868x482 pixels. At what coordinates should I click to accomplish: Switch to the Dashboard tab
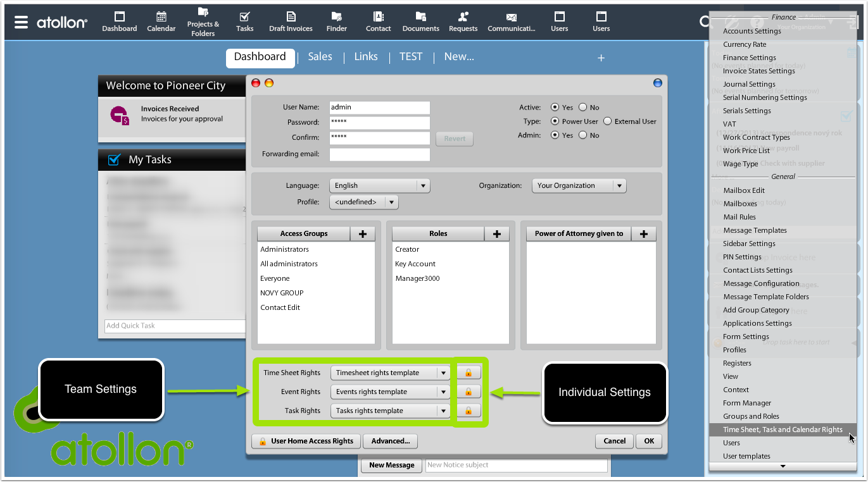coord(260,57)
